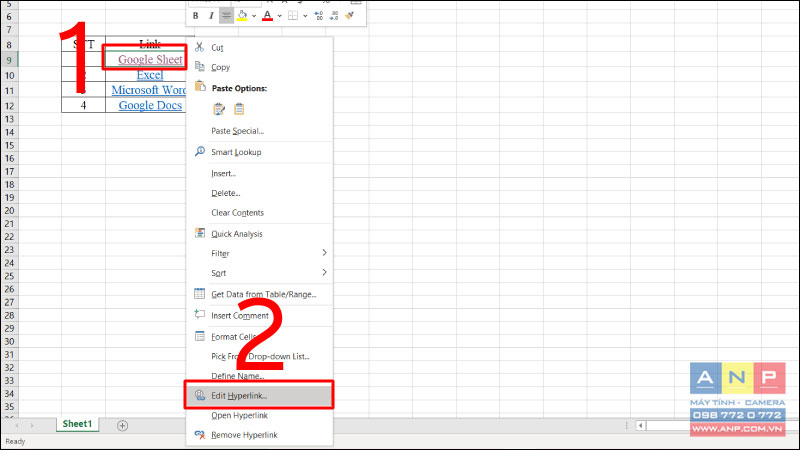Select row header 9

(9, 60)
